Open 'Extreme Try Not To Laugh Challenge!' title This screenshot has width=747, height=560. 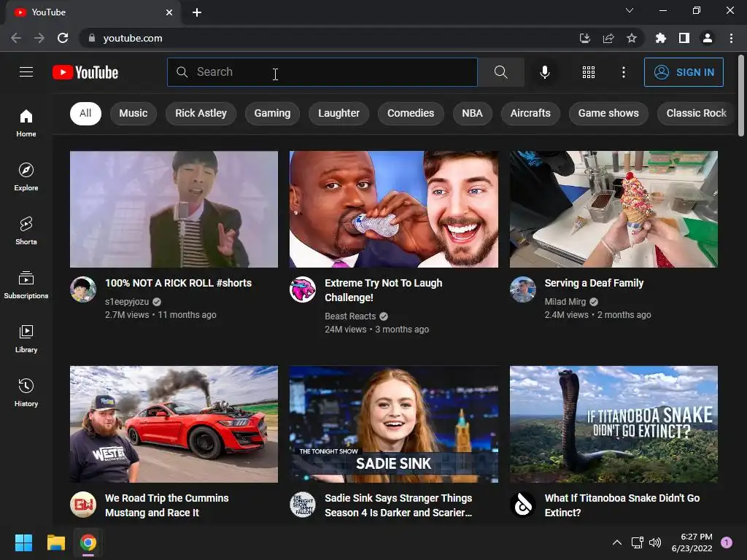click(384, 290)
